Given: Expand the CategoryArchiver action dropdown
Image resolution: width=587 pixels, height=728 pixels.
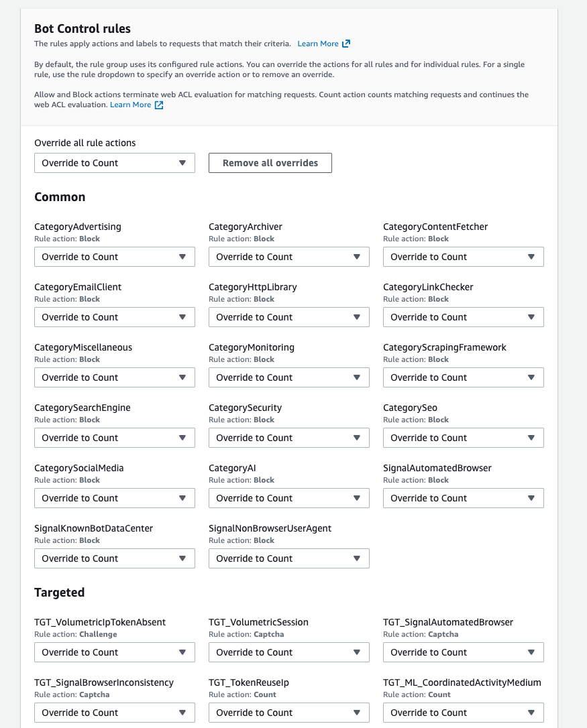Looking at the screenshot, I should [288, 256].
